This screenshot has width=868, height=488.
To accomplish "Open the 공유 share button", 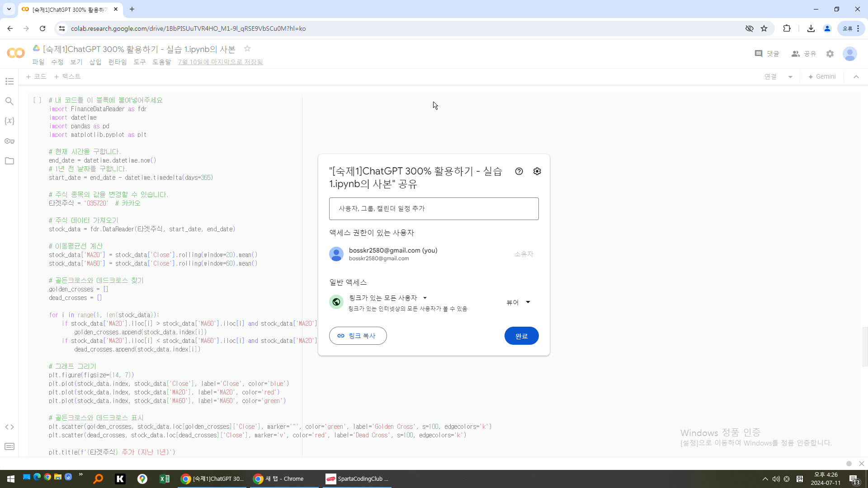I will click(x=804, y=54).
